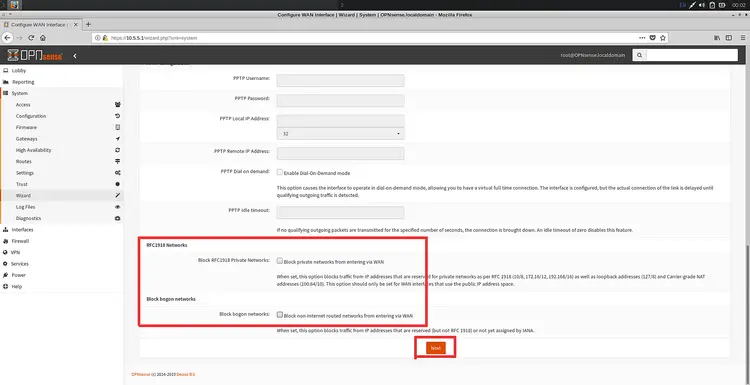
Task: Click the OPNsense logo
Action: coord(35,55)
